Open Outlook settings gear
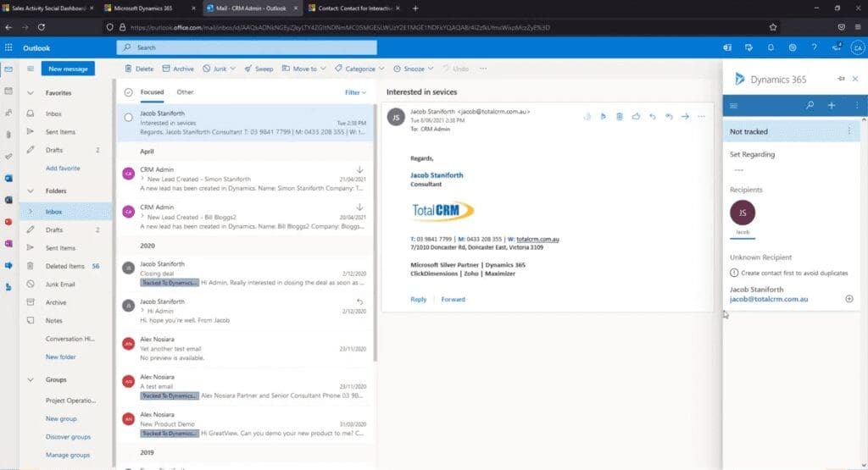The image size is (868, 470). tap(793, 47)
